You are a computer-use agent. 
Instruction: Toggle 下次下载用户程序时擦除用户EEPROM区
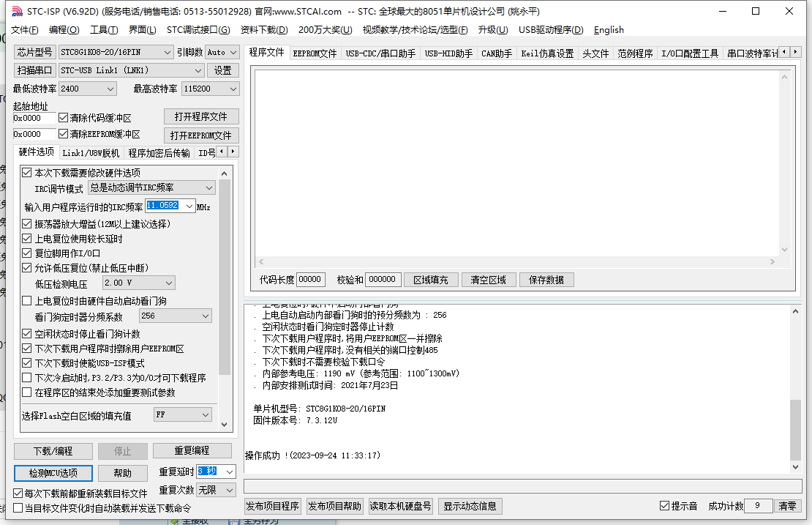(27, 349)
